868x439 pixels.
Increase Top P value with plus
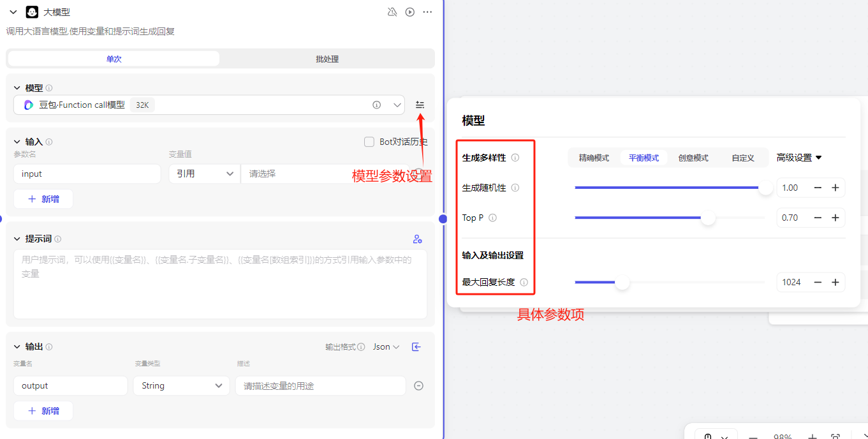pyautogui.click(x=835, y=218)
